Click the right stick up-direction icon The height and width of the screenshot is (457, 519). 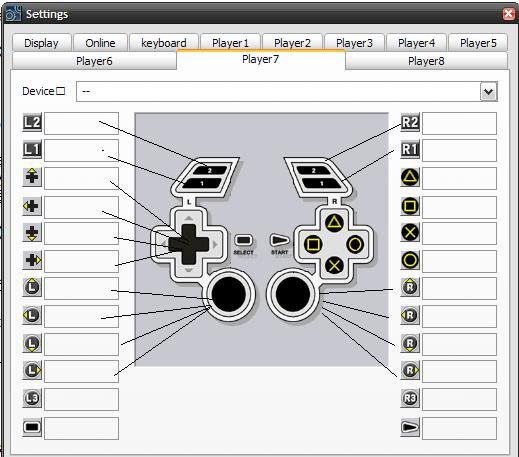[x=410, y=287]
